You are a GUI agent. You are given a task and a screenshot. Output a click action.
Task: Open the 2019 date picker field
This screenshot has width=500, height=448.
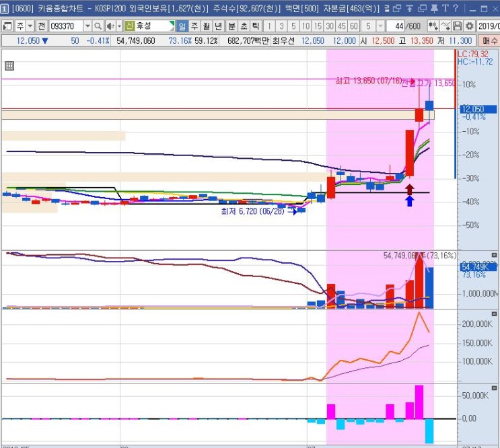pos(488,26)
